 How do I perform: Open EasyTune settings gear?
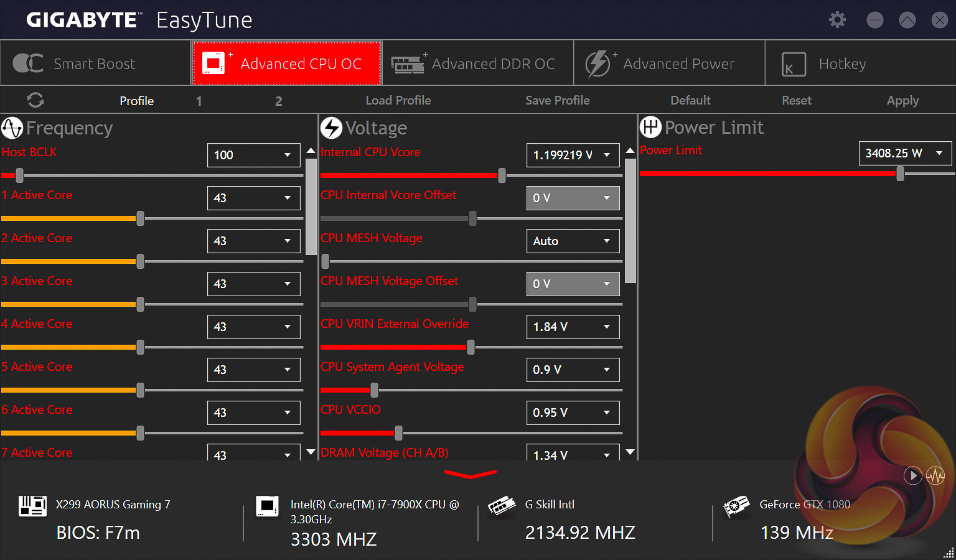tap(837, 20)
